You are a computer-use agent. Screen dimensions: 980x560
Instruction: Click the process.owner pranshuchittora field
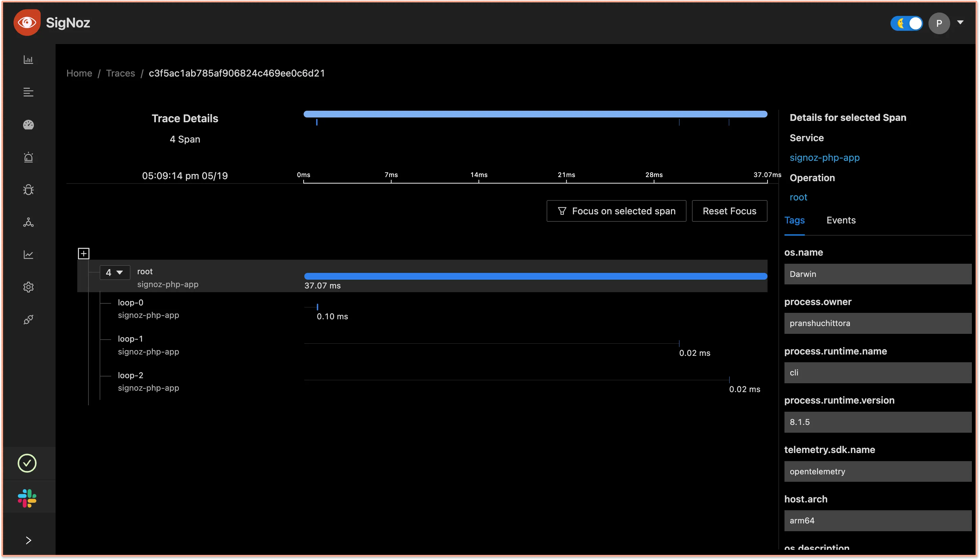[878, 323]
